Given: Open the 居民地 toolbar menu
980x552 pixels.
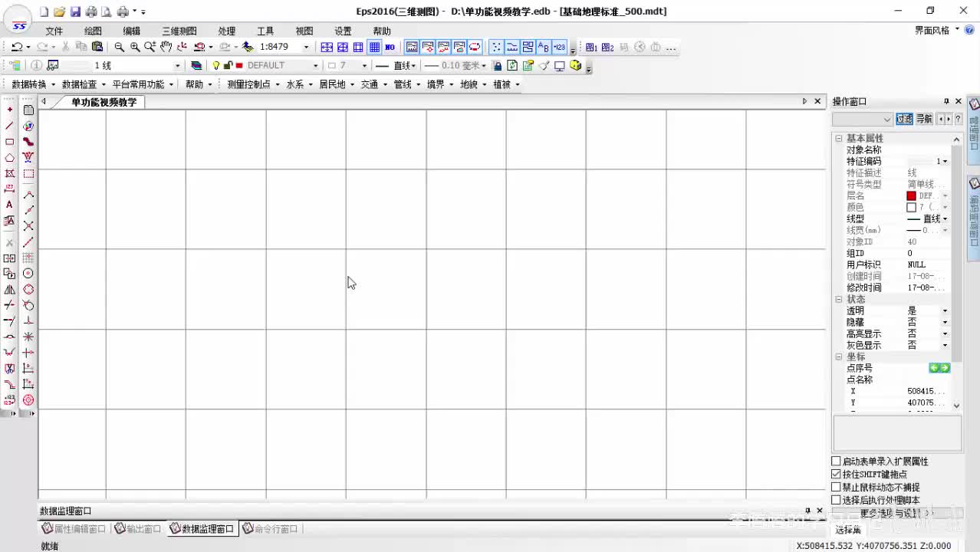Looking at the screenshot, I should [337, 84].
